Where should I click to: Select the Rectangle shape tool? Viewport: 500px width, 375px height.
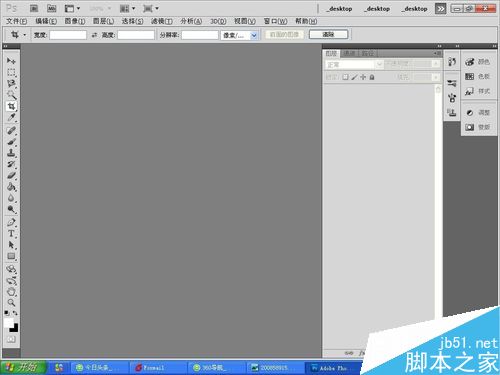click(x=11, y=256)
